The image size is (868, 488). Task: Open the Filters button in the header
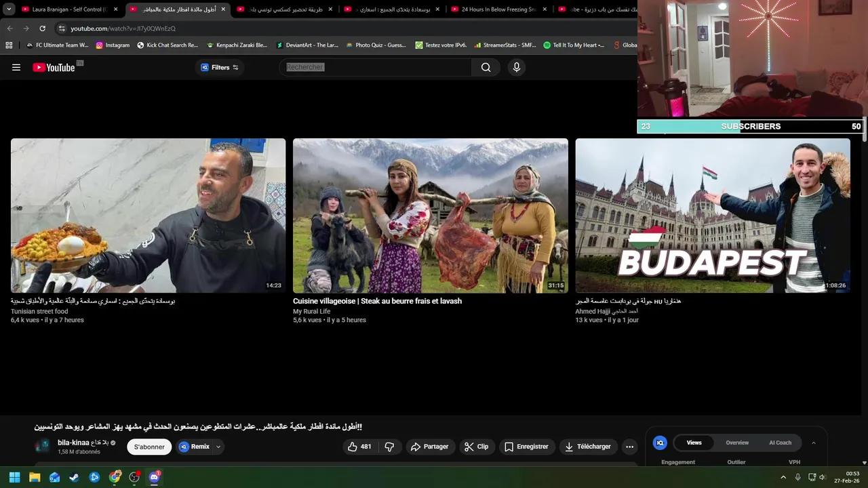click(x=219, y=67)
